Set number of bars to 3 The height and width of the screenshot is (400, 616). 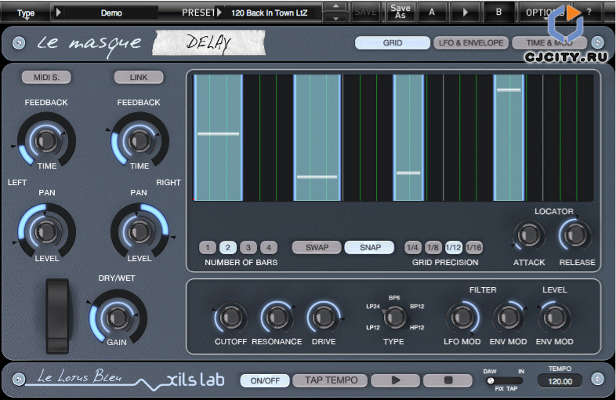point(248,248)
